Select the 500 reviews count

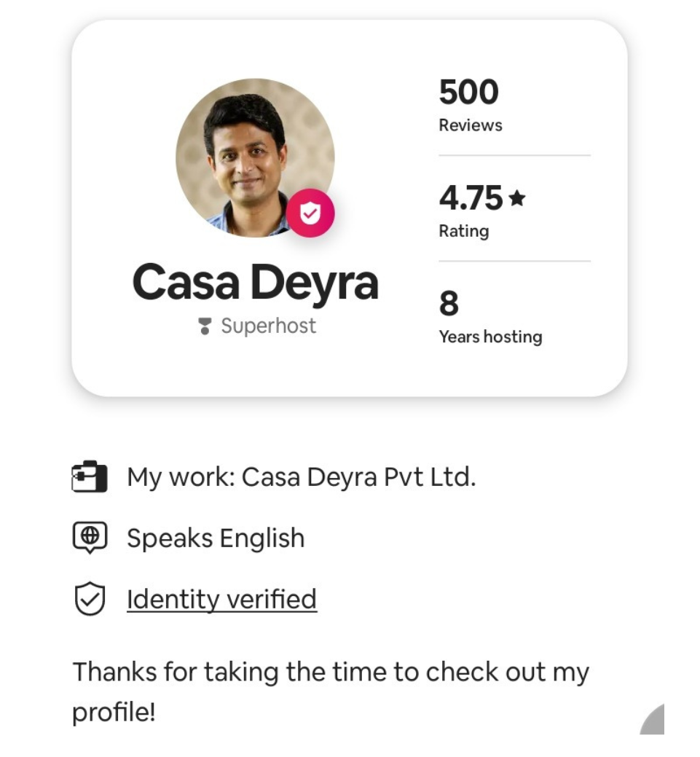(468, 93)
